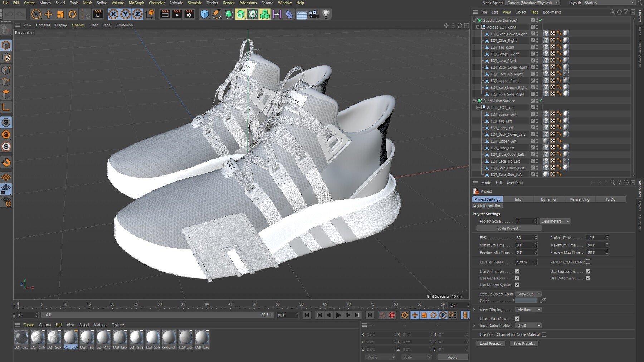This screenshot has height=362, width=644.
Task: Render to Picture Viewer
Action: coord(177,14)
